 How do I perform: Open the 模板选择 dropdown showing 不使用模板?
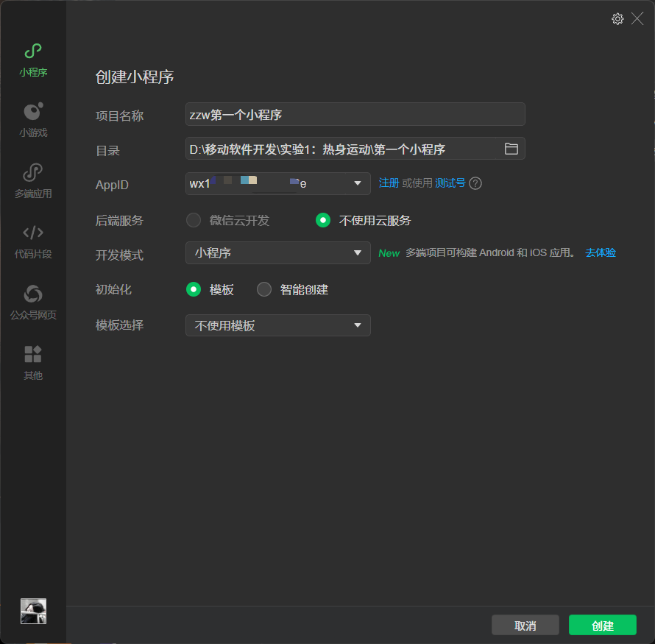tap(277, 325)
